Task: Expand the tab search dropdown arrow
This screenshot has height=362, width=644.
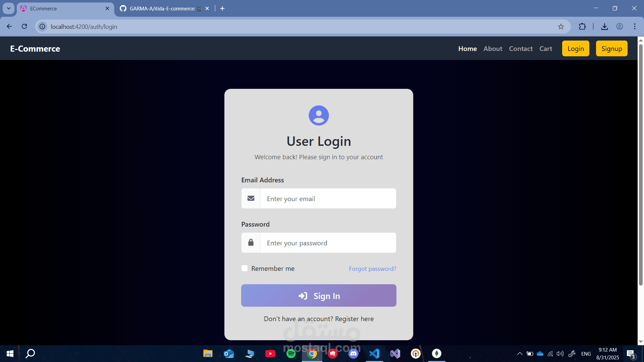Action: 9,8
